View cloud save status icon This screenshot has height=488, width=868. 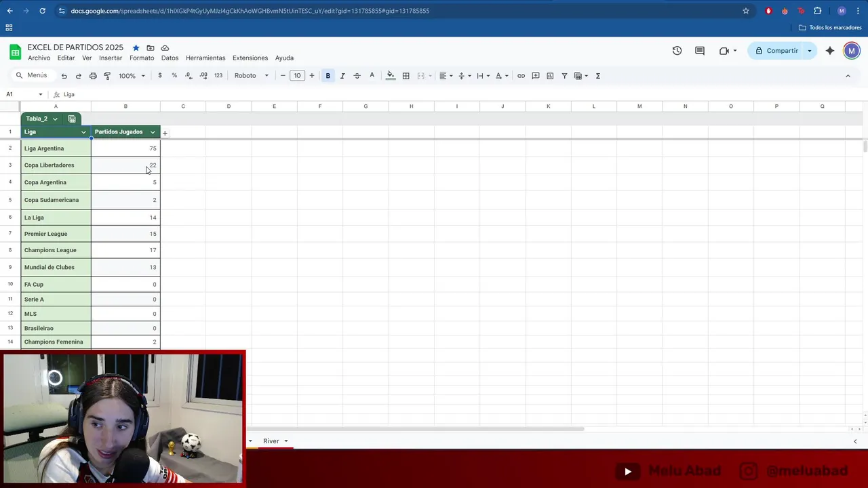[x=165, y=48]
